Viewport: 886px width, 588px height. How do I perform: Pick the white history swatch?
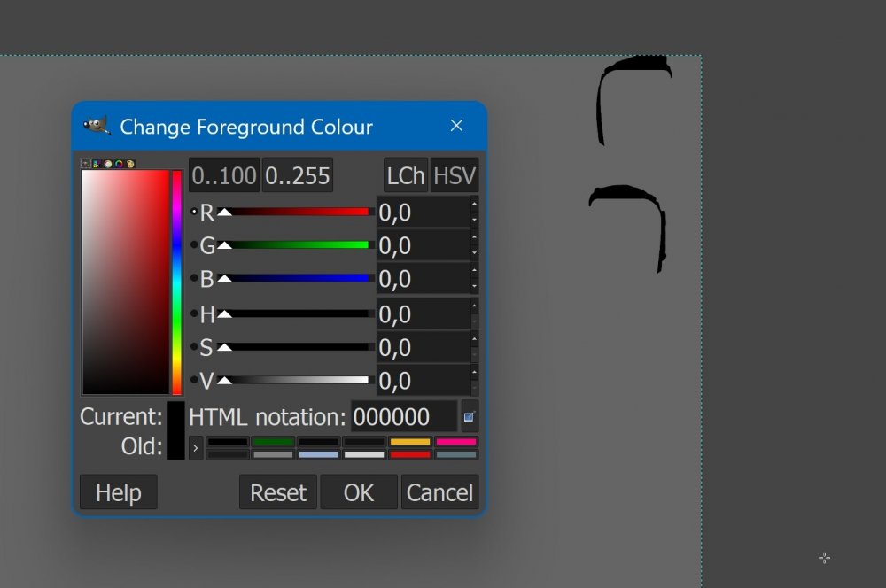point(364,454)
